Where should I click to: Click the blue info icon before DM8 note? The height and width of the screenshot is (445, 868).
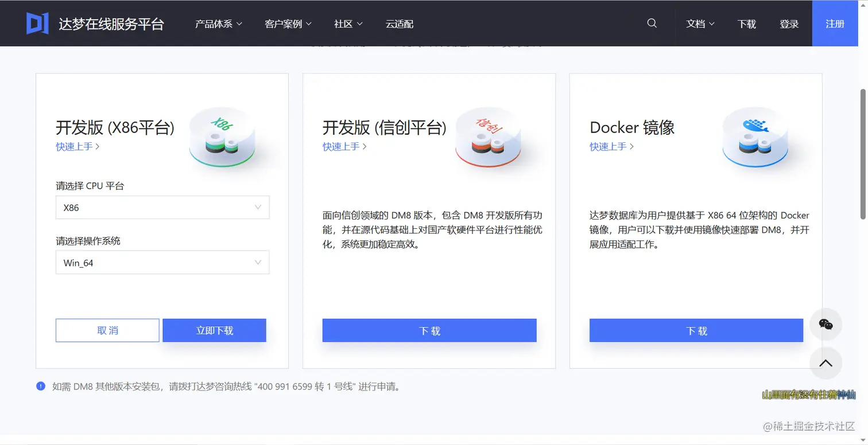(x=41, y=386)
